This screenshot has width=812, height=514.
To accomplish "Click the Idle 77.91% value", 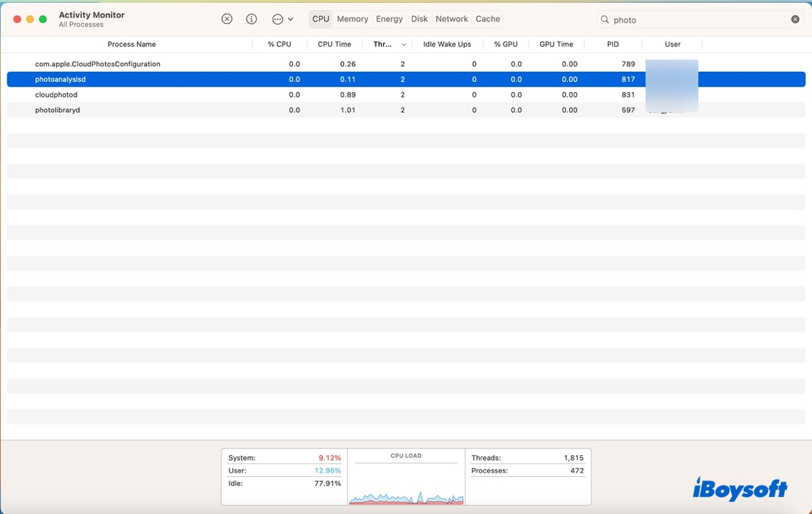I will (x=328, y=484).
